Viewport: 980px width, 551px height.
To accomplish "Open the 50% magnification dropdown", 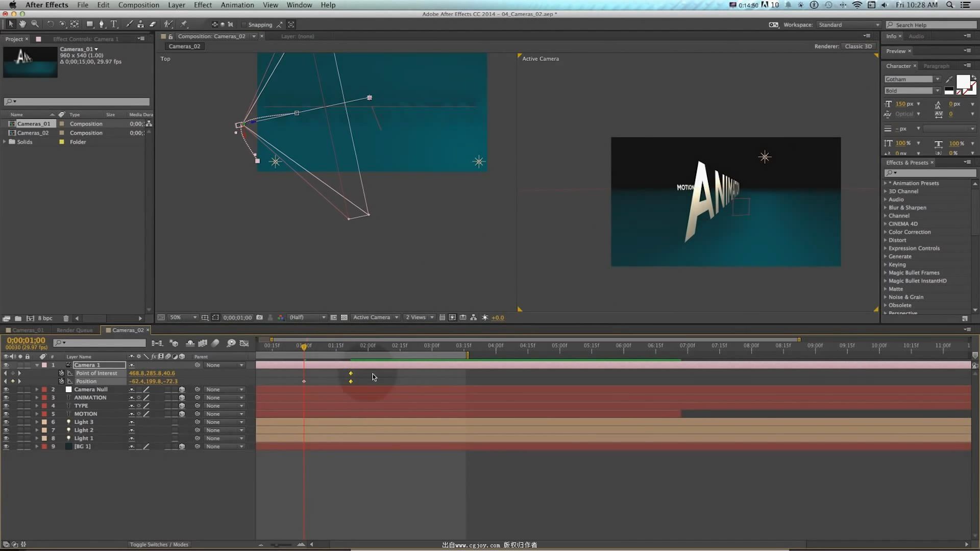I will point(183,317).
